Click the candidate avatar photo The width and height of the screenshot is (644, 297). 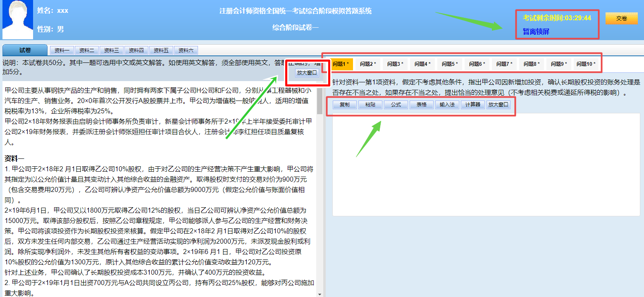click(18, 20)
